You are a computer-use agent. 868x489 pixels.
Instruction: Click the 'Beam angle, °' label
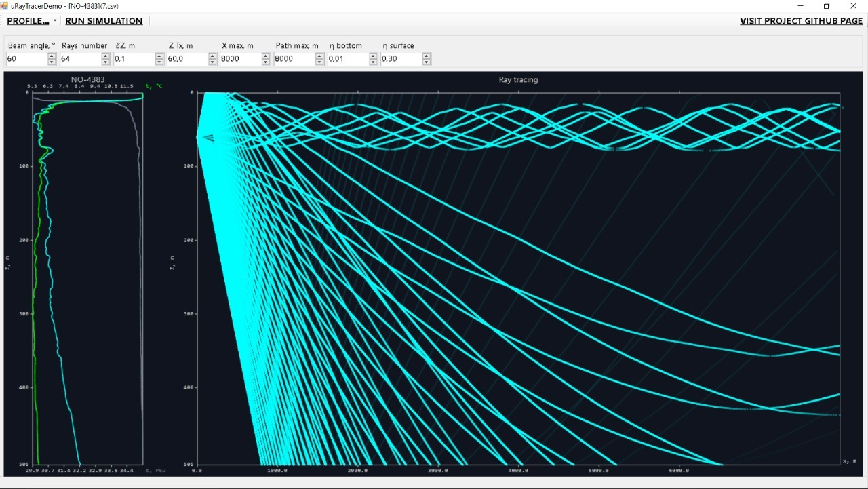(31, 45)
